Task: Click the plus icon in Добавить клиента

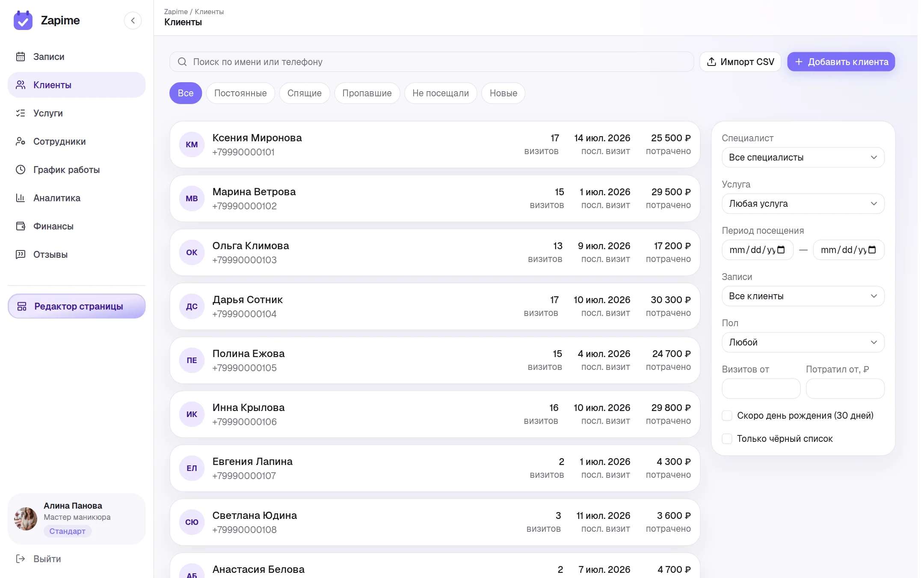Action: pos(799,62)
